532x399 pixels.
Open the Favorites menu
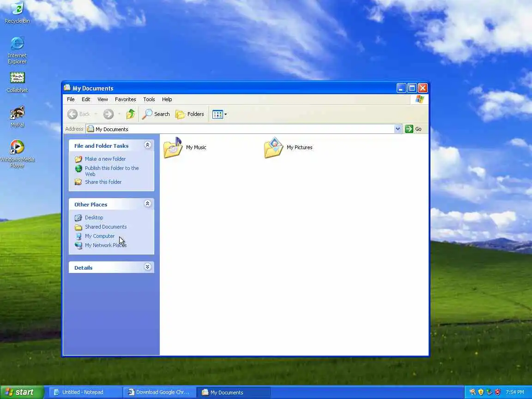coord(125,99)
